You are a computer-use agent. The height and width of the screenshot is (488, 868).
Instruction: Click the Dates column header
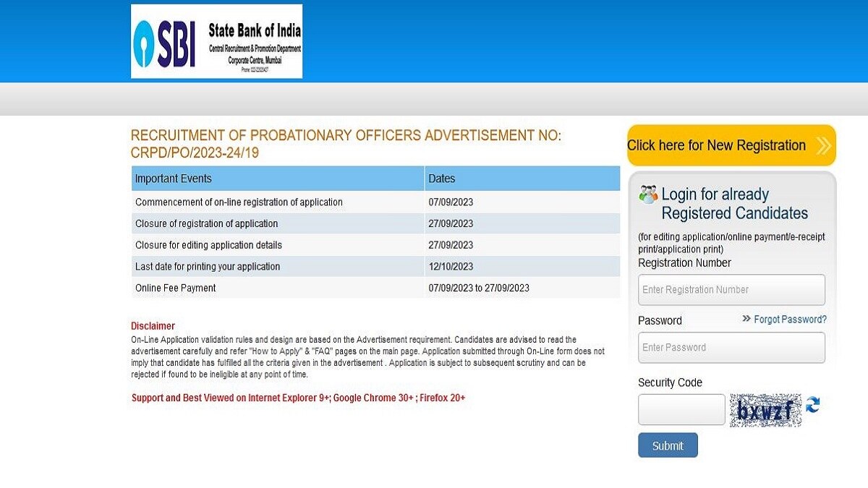(442, 179)
